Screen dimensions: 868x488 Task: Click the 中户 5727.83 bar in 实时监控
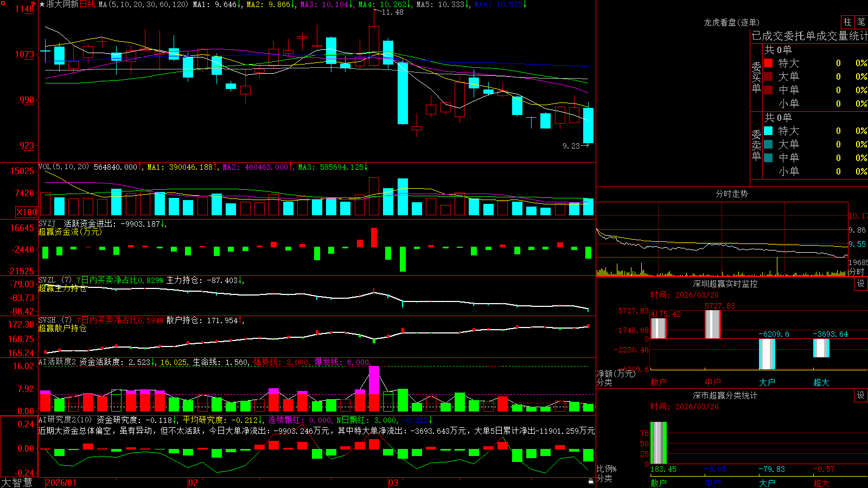713,324
